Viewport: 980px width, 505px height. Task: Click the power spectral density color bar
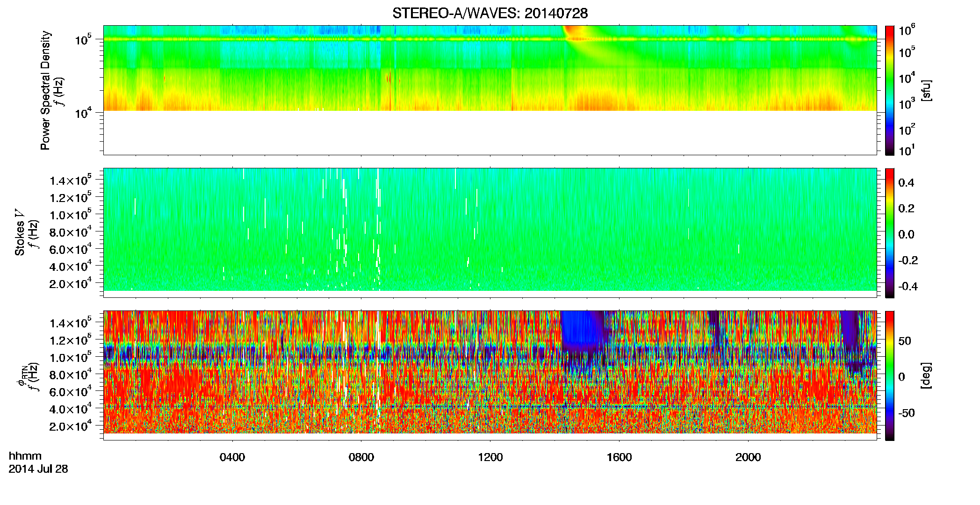[x=890, y=90]
